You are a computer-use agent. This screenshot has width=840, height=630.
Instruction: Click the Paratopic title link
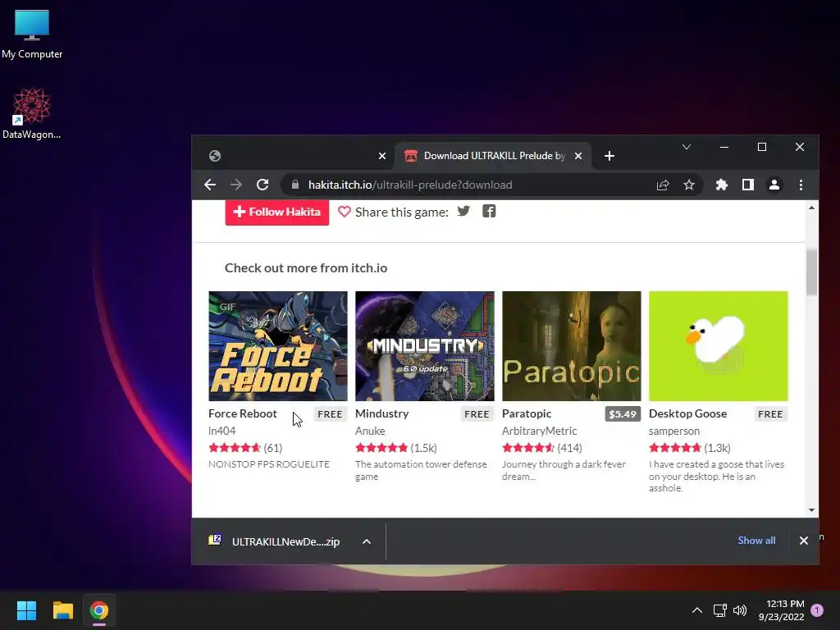[527, 413]
